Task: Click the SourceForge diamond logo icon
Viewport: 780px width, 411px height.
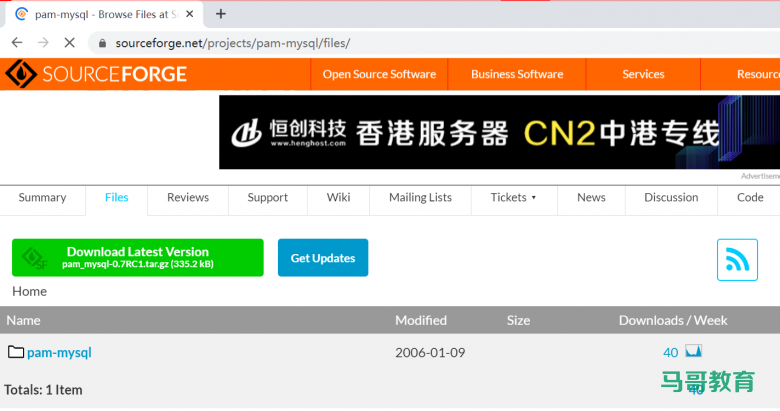Action: click(x=20, y=74)
